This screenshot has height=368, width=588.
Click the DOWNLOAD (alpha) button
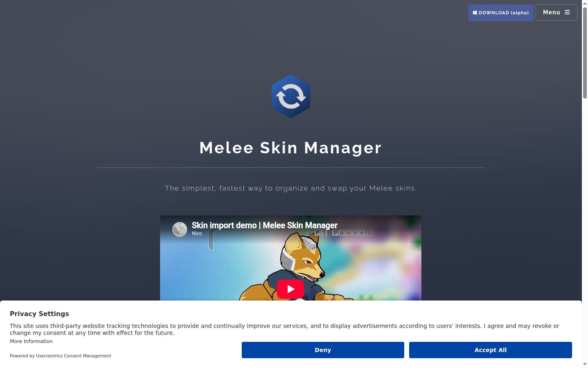click(x=501, y=13)
